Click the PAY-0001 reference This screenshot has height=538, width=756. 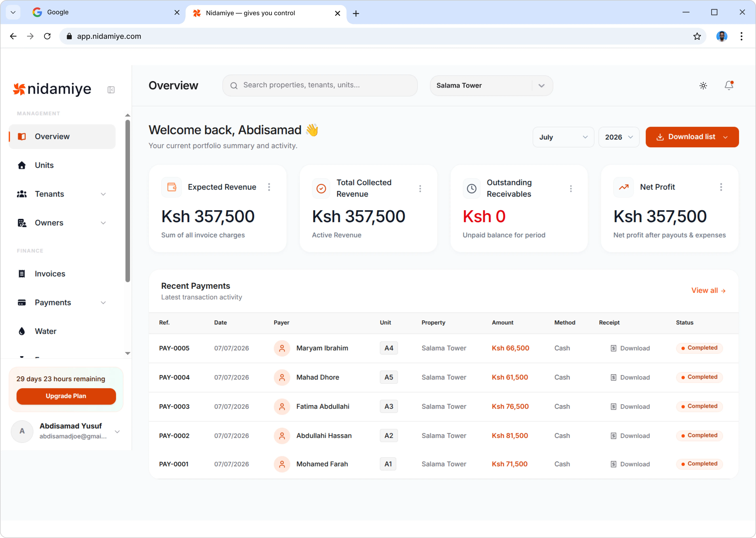pos(174,464)
